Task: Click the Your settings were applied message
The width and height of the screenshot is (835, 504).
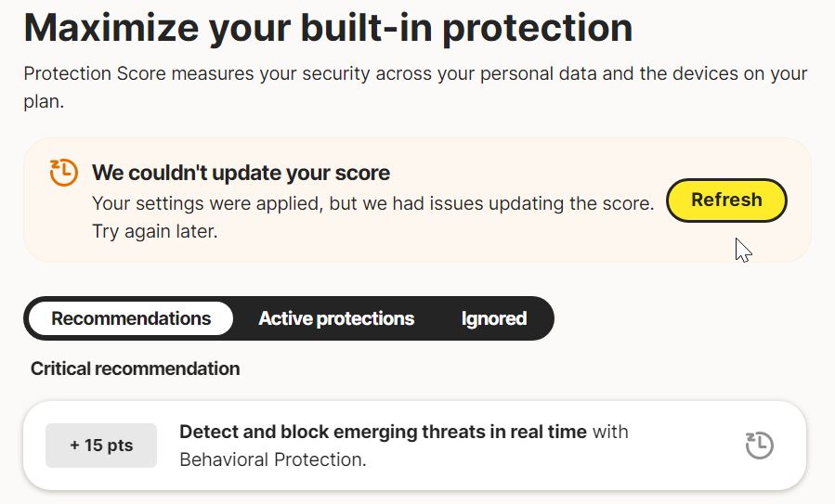Action: coord(372,203)
